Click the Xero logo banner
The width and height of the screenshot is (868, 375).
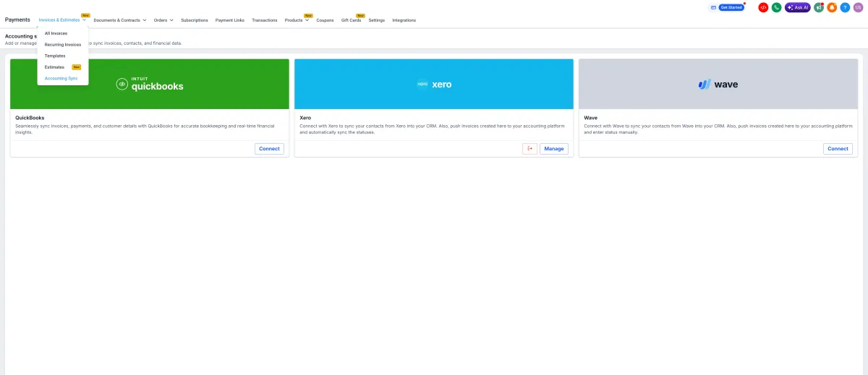[434, 84]
